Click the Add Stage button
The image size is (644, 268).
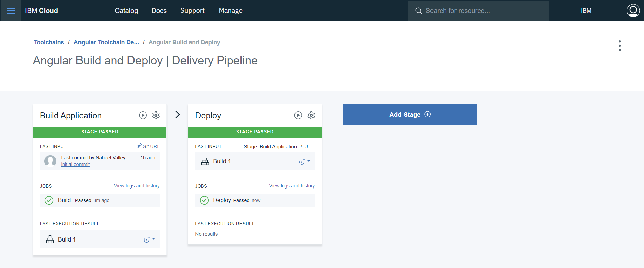(x=410, y=114)
